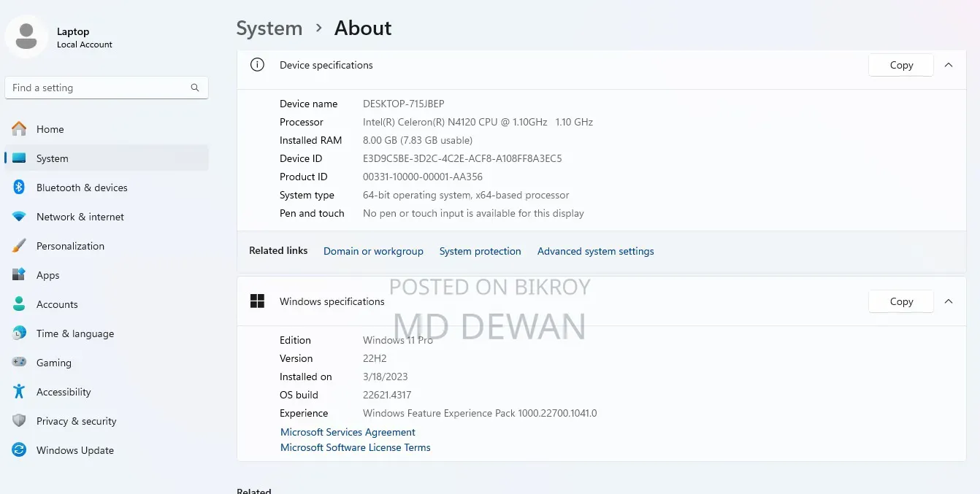Open Microsoft Services Agreement link
Image resolution: width=980 pixels, height=494 pixels.
pyautogui.click(x=348, y=432)
